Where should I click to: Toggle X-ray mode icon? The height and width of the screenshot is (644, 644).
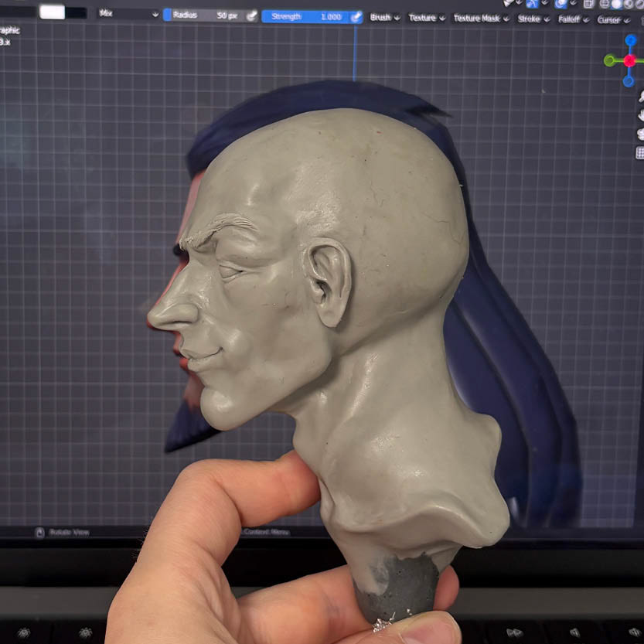coord(588,4)
